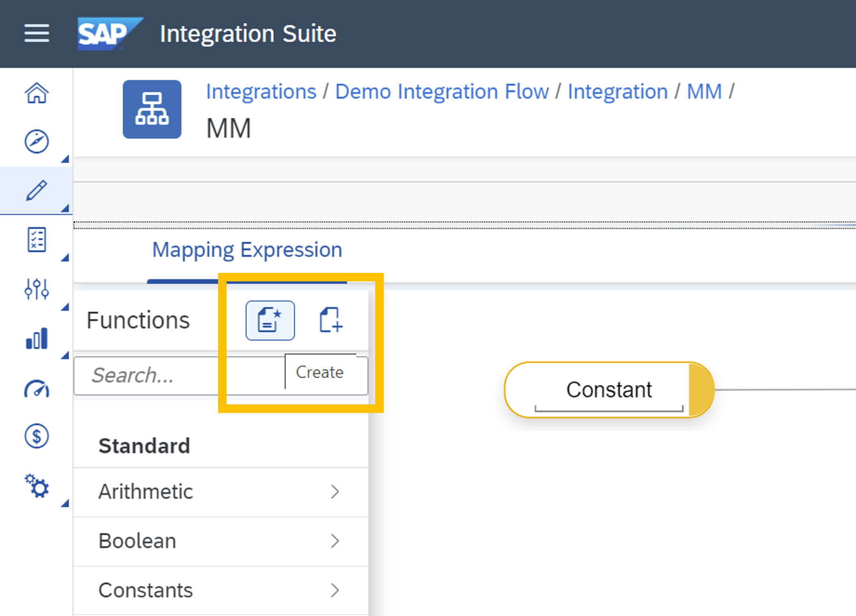Open the hamburger navigation menu
Image resolution: width=856 pixels, height=616 pixels.
click(37, 33)
